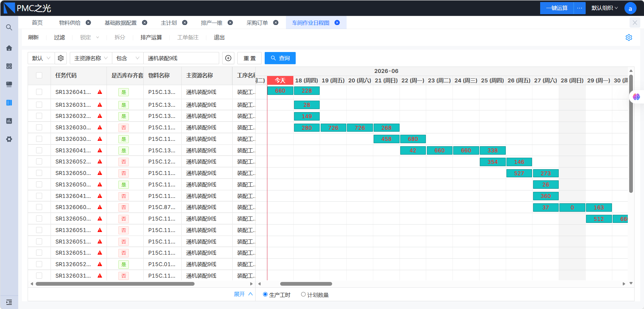Open the 默认 scheme dropdown
Viewport: 644px width, 309px height.
coord(41,58)
